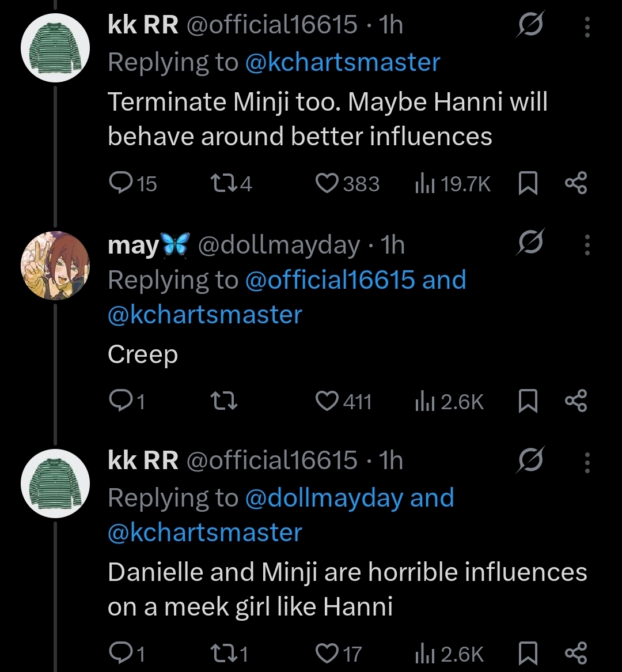The image size is (622, 672).
Task: Like the tweet with 383 likes
Action: point(327,184)
